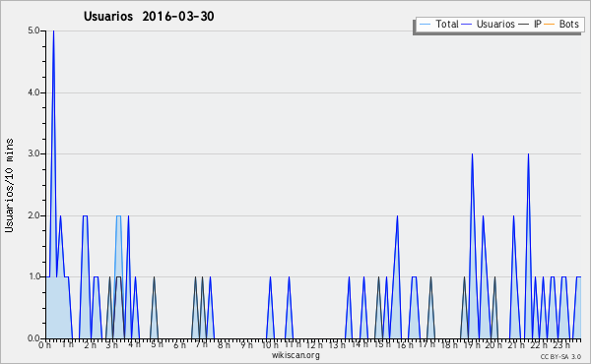Click the 16 h x-axis label
The height and width of the screenshot is (364, 591).
pos(405,344)
